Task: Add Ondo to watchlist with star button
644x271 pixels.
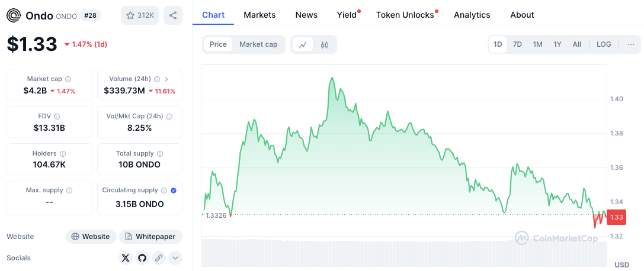Action: 140,15
